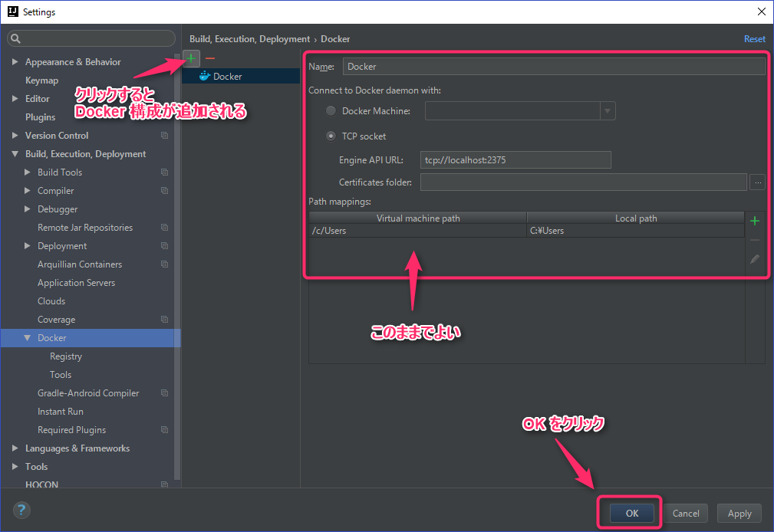Click the Certificates folder input field

(x=584, y=182)
